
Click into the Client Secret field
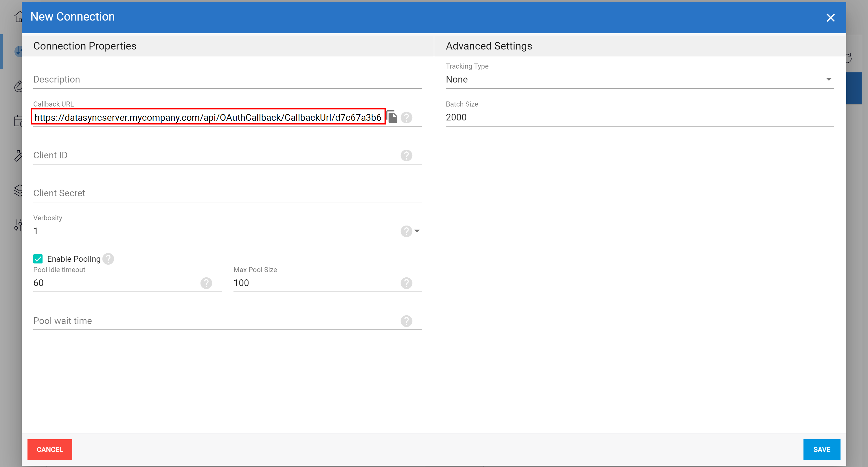click(x=227, y=193)
